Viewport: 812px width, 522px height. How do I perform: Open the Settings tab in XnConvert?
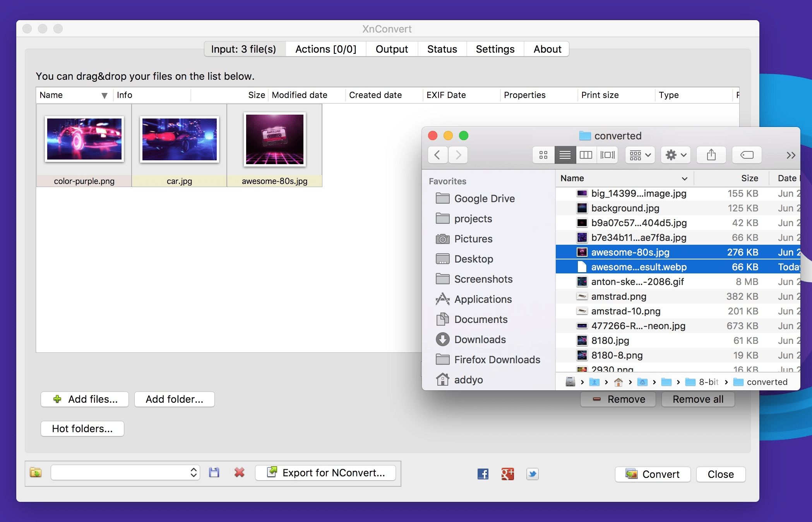pyautogui.click(x=495, y=49)
